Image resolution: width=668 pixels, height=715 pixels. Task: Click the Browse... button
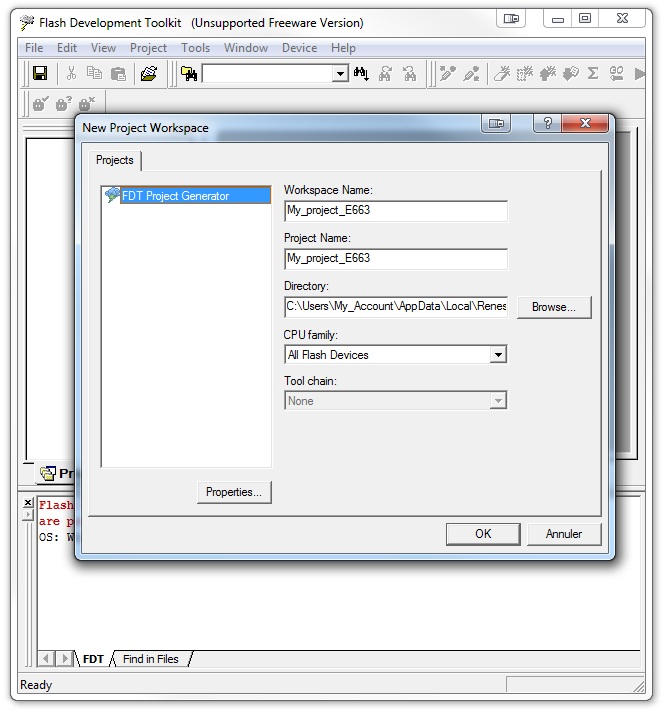pos(554,307)
